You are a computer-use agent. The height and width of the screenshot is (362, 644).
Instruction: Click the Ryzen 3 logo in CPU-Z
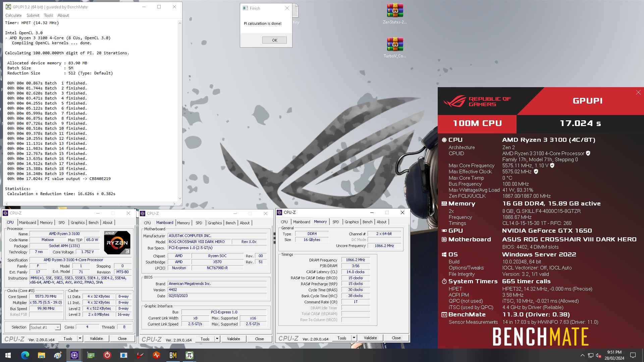coord(117,242)
